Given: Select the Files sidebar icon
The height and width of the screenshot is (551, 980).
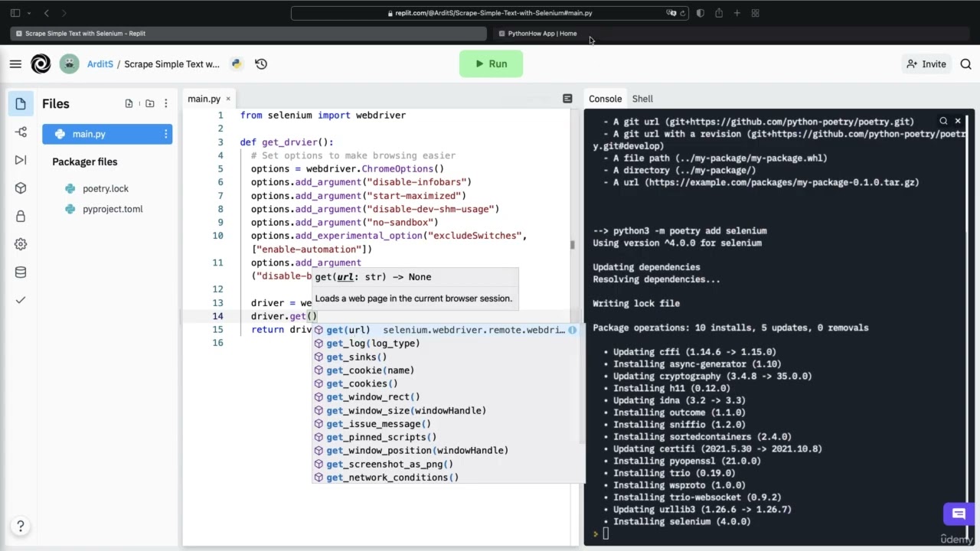Looking at the screenshot, I should [21, 104].
